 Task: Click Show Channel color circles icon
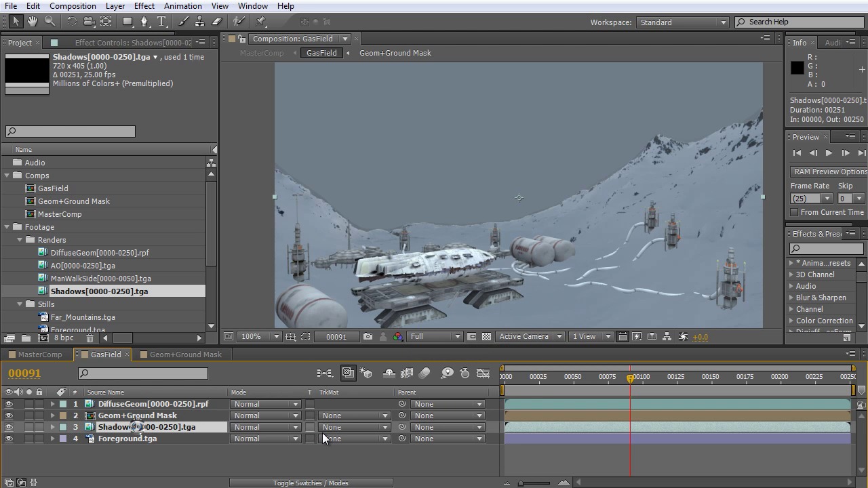[398, 336]
